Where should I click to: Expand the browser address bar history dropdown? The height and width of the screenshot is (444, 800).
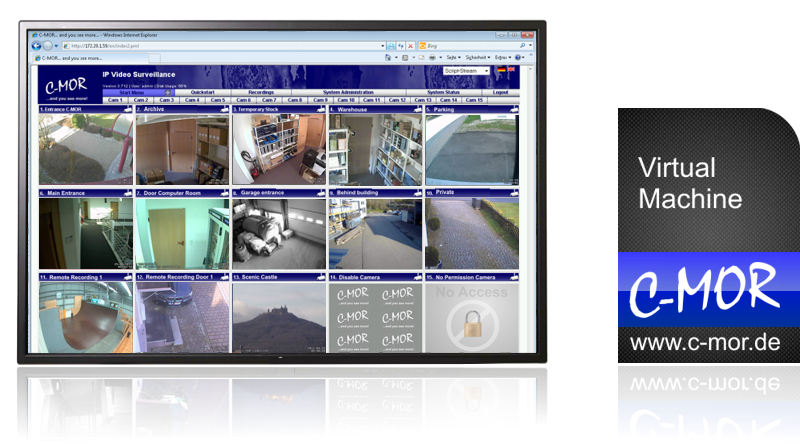pyautogui.click(x=384, y=46)
